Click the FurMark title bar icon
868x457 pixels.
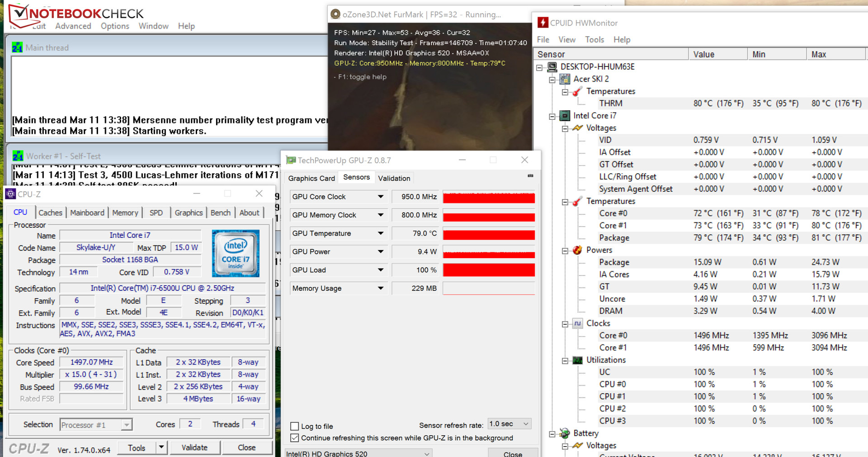click(x=335, y=14)
